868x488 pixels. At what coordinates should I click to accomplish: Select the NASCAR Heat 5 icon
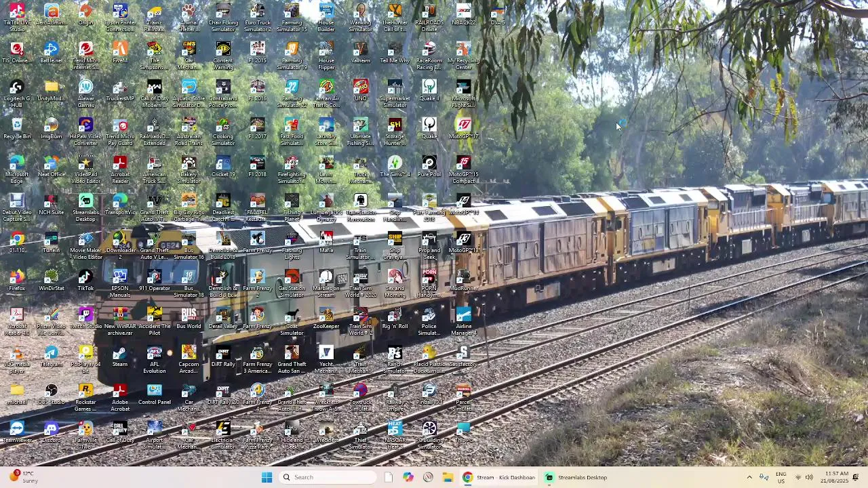[395, 435]
